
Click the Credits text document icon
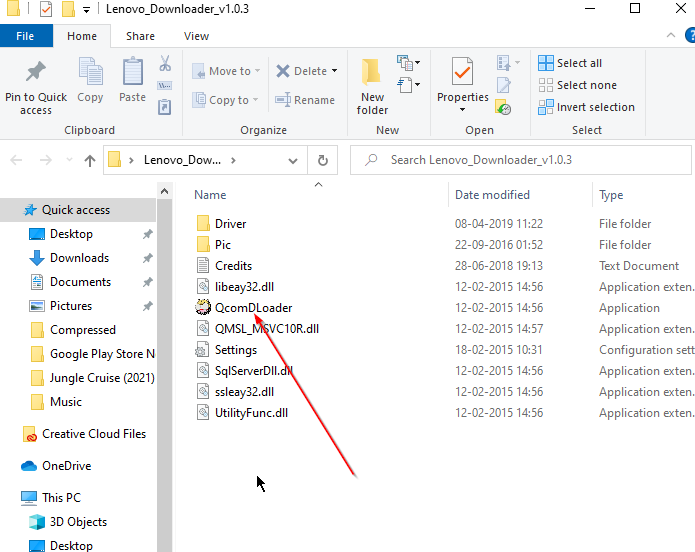click(203, 265)
